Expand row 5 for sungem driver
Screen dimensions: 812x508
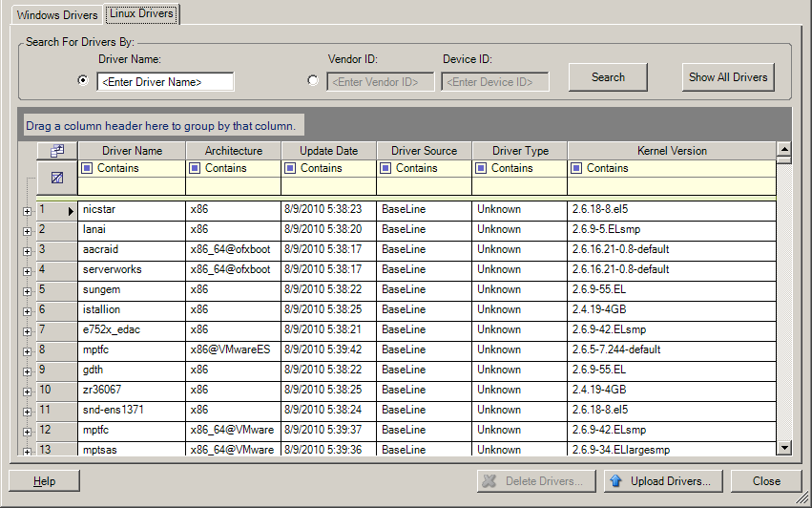(x=27, y=290)
